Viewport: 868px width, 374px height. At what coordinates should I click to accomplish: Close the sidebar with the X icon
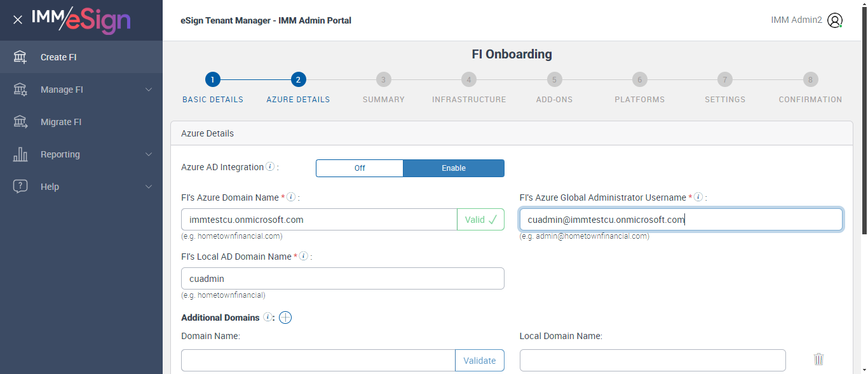point(18,20)
